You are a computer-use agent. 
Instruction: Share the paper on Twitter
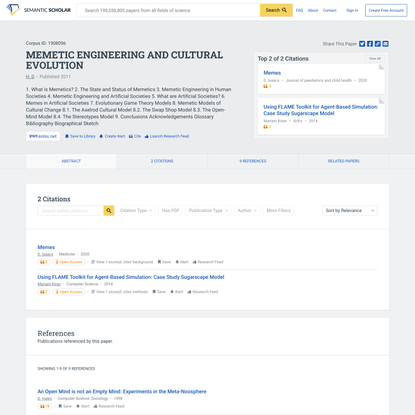362,44
